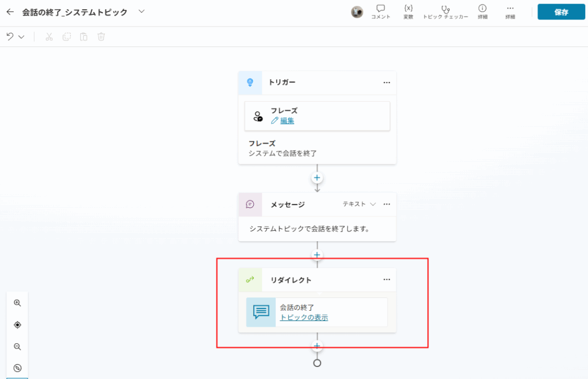Click the reset view icon below zoom out

[x=17, y=368]
